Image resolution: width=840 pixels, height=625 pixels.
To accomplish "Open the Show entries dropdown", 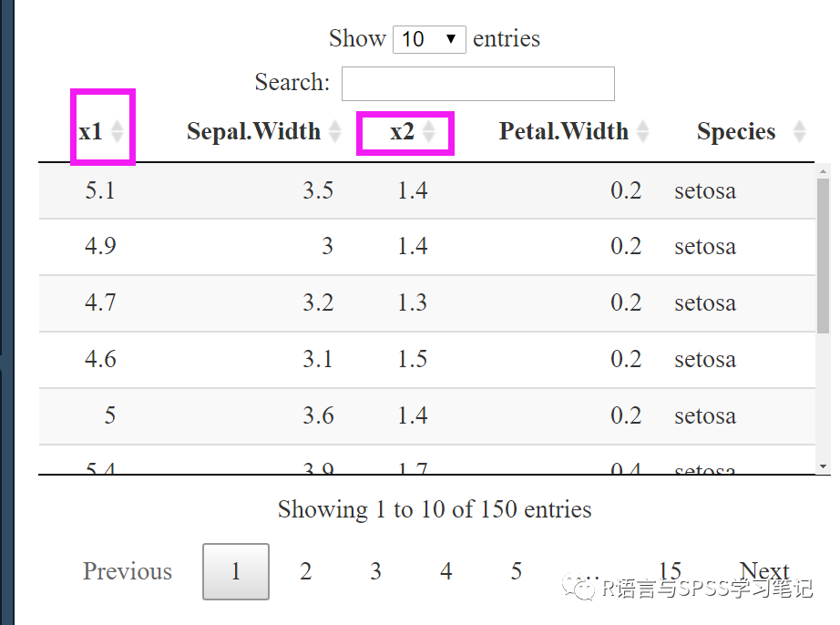I will click(x=429, y=39).
